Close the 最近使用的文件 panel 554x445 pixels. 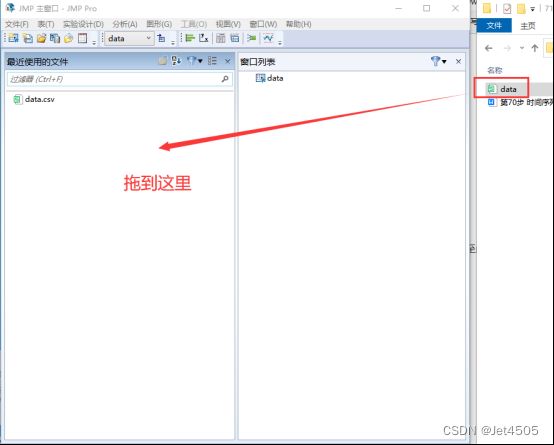(x=228, y=62)
